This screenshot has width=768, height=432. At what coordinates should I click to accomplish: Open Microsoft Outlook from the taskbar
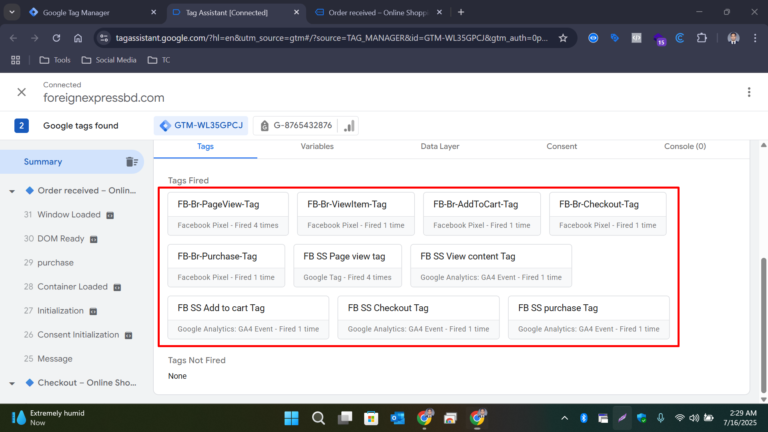point(396,418)
